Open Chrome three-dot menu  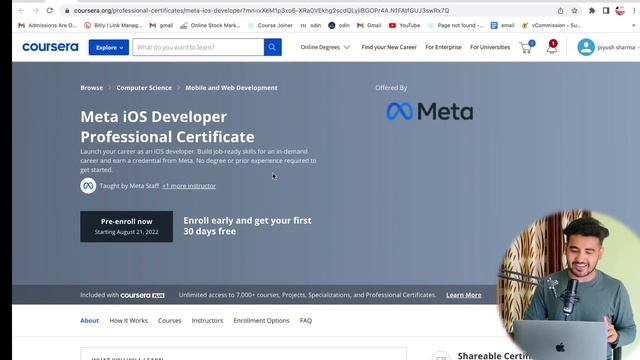634,11
